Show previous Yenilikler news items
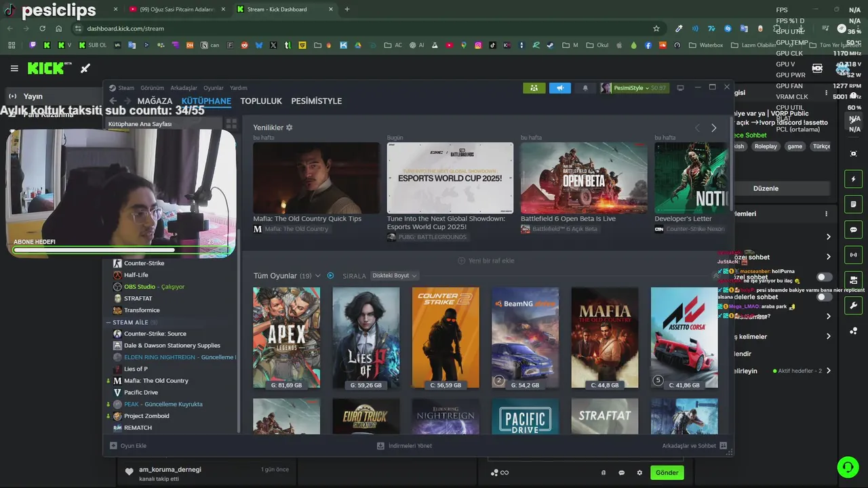The width and height of the screenshot is (868, 488). [697, 127]
